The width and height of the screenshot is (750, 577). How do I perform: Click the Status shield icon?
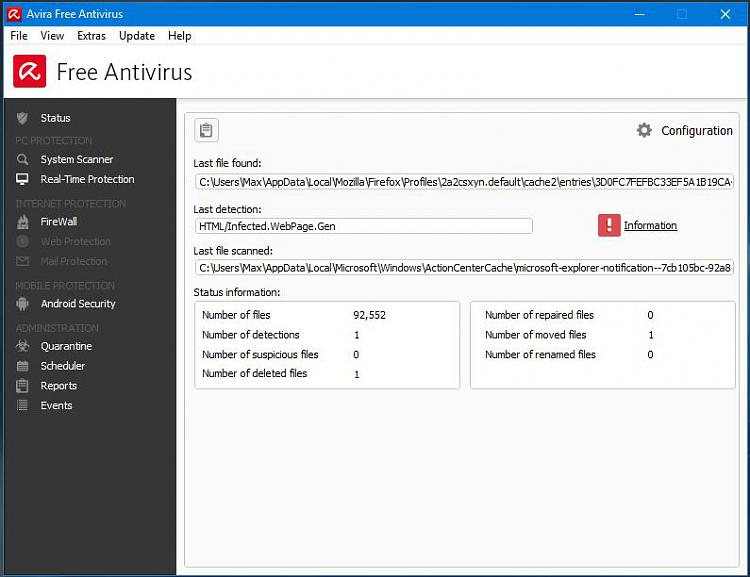click(22, 118)
